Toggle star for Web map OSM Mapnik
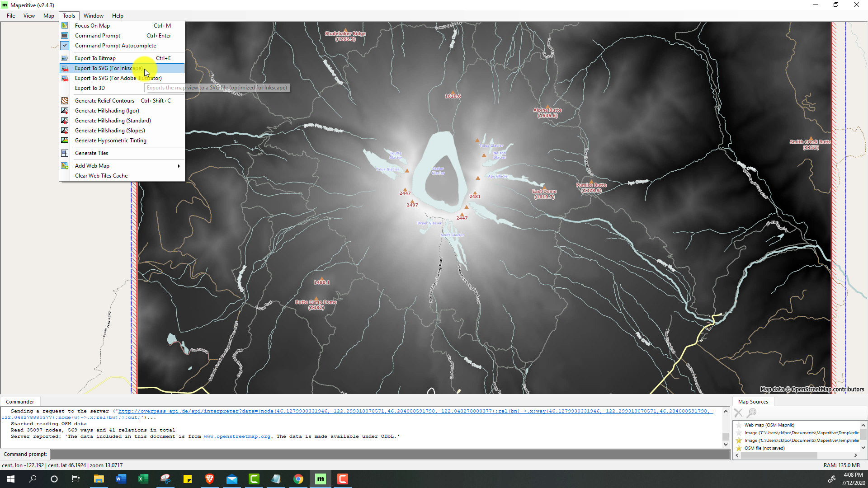Screen dimensions: 868x488 739,425
